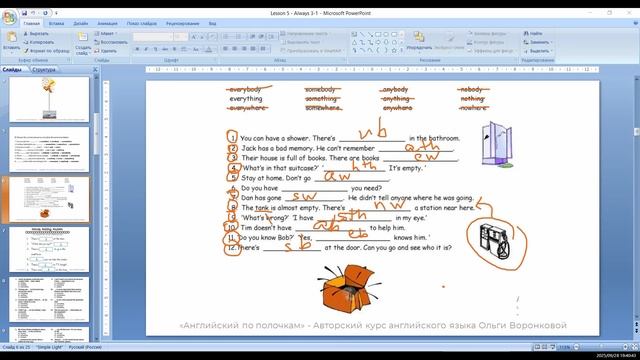The image size is (640, 360).
Task: Click the slide sorter view icon
Action: click(x=545, y=347)
